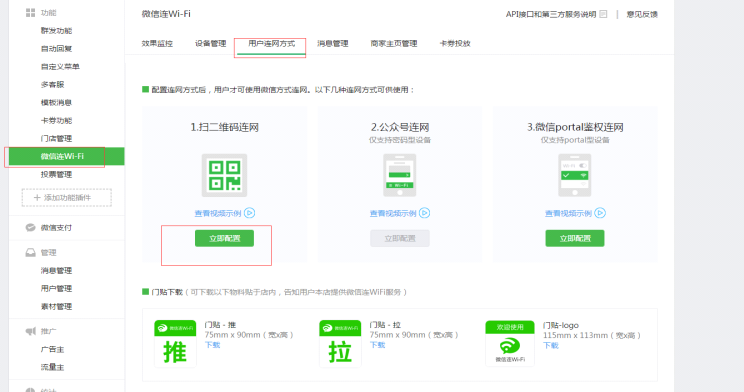Play video icon under portal鉴权连网
Viewport: 744px width, 392px height.
pyautogui.click(x=600, y=213)
